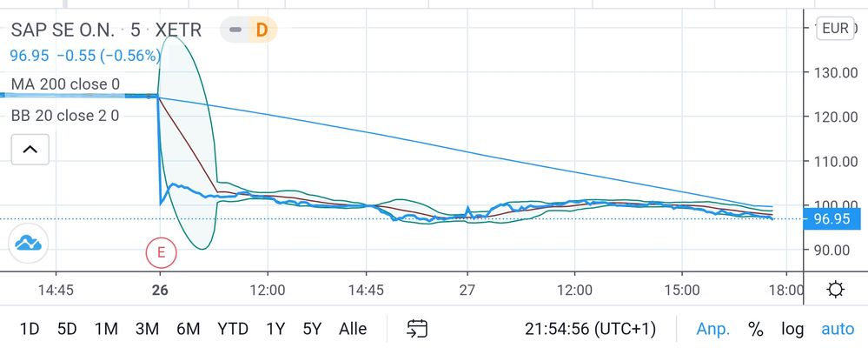This screenshot has width=868, height=348.
Task: Click the cloud chart logo icon
Action: pos(29,244)
